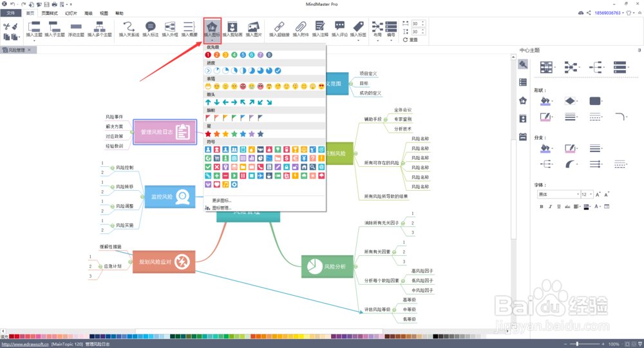The width and height of the screenshot is (644, 348).
Task: Insert an attachment (插入附件)
Action: [x=301, y=30]
